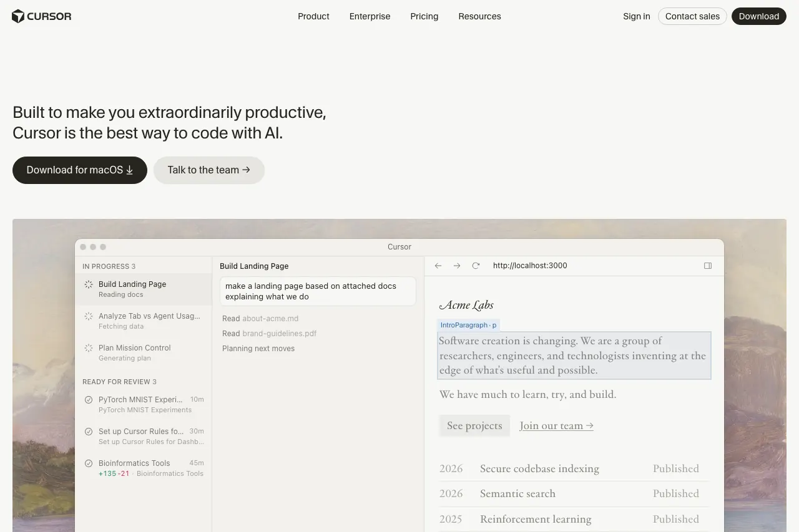799x532 pixels.
Task: Click READY FOR REVIEW 3 section header
Action: (119, 382)
